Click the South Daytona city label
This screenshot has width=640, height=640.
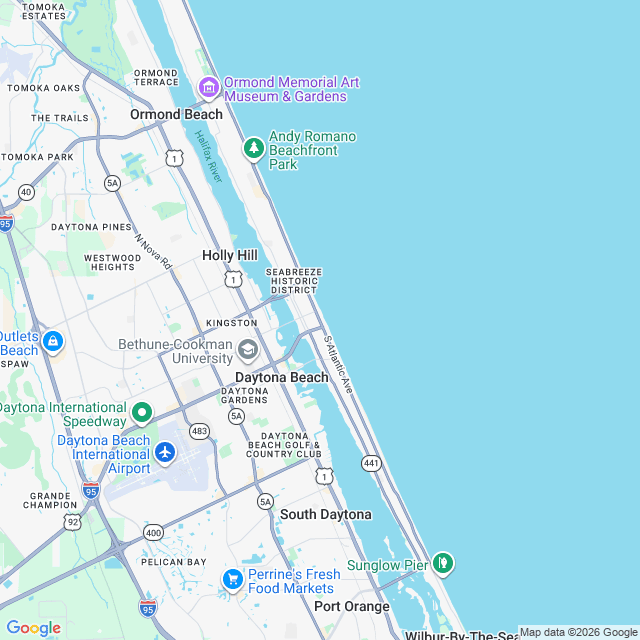tap(326, 514)
